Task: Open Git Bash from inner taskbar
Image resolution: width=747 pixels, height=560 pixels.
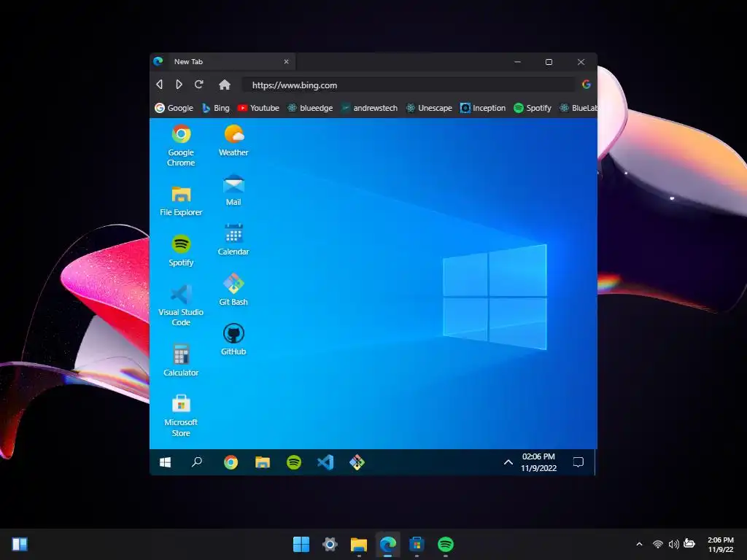Action: pos(357,462)
